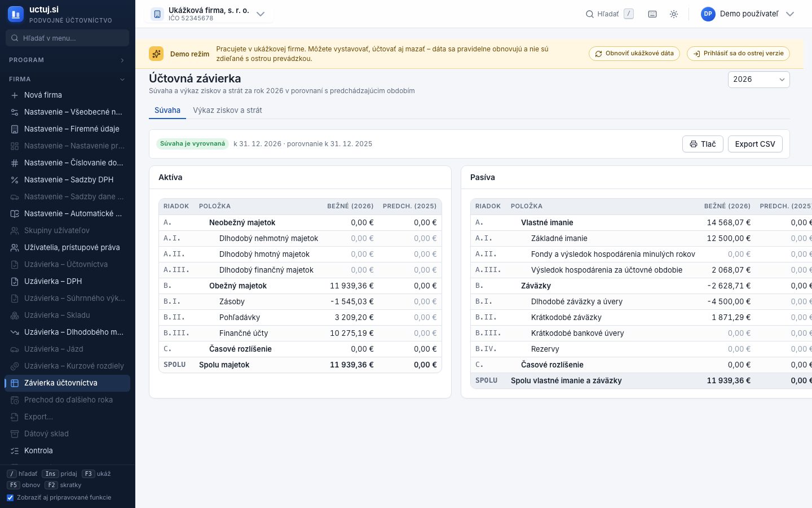Click Obnoviť ukážkové dáta button
Screen dimensions: 812x508
tap(634, 54)
